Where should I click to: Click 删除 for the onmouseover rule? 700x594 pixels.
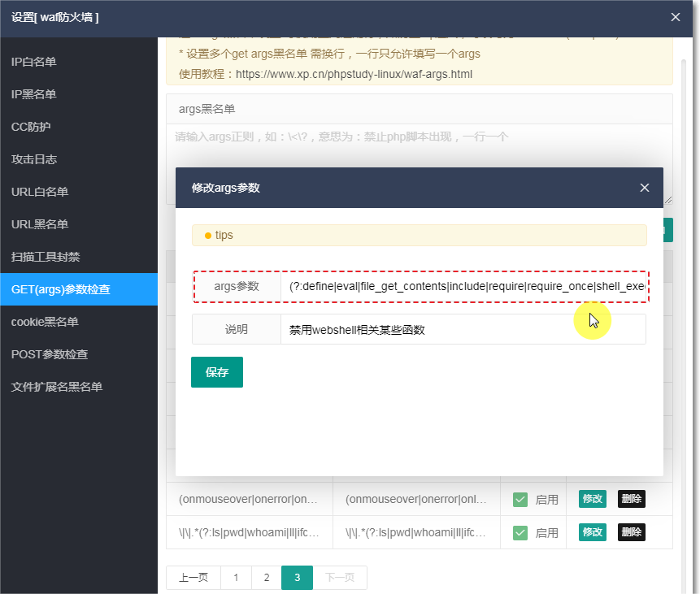[x=631, y=499]
